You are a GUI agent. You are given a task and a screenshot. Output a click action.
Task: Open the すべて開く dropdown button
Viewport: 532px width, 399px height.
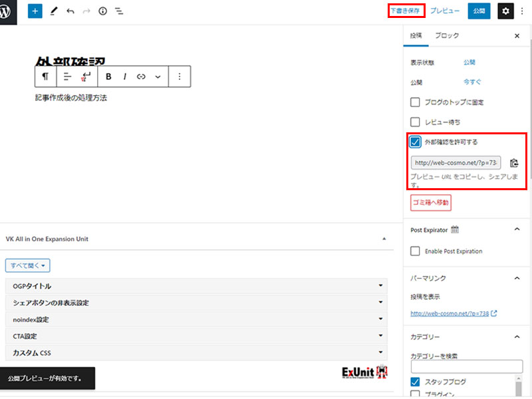pos(28,266)
